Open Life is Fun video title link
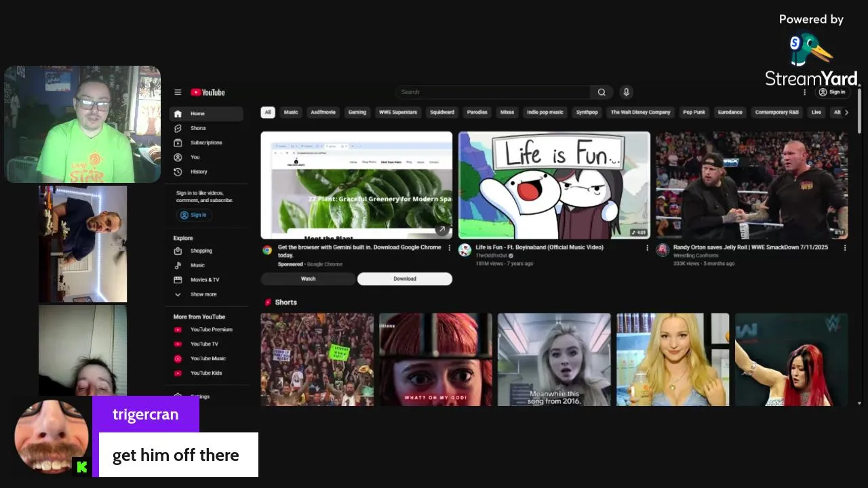 point(539,247)
